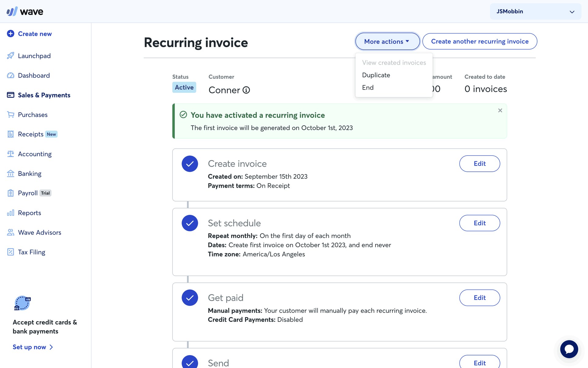
Task: Click the Accounting scales icon
Action: pyautogui.click(x=10, y=154)
